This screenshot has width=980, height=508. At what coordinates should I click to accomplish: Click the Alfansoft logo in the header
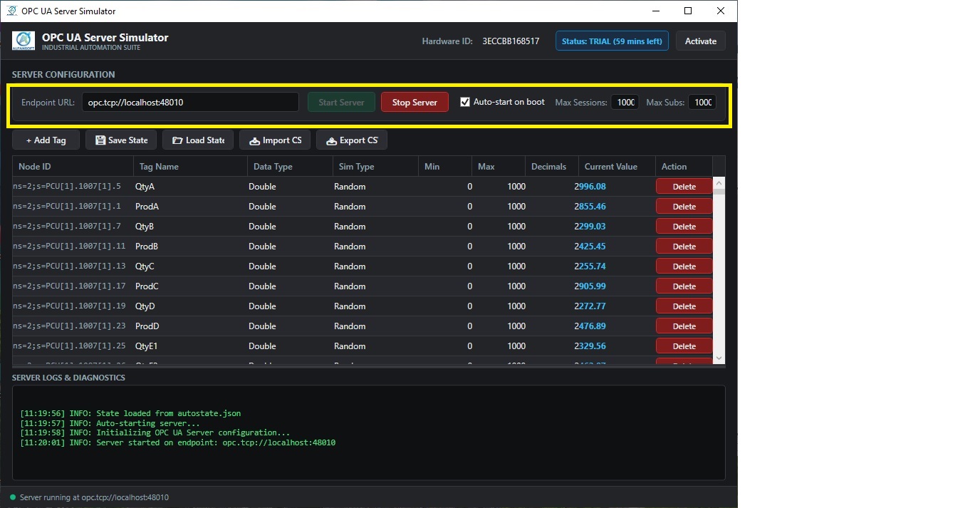(24, 41)
